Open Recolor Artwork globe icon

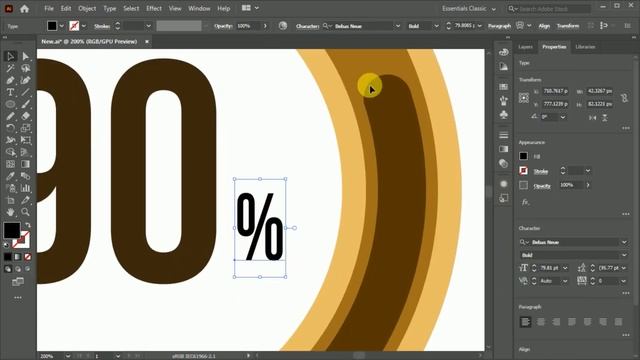click(x=282, y=26)
